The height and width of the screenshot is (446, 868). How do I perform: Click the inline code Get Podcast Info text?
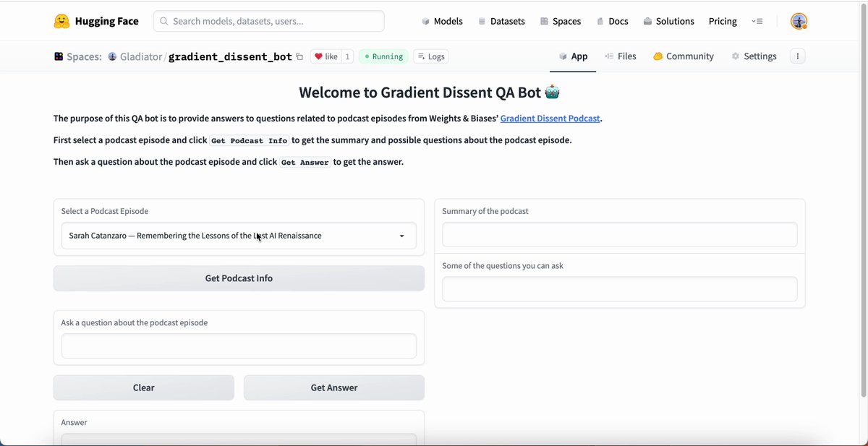click(x=249, y=140)
